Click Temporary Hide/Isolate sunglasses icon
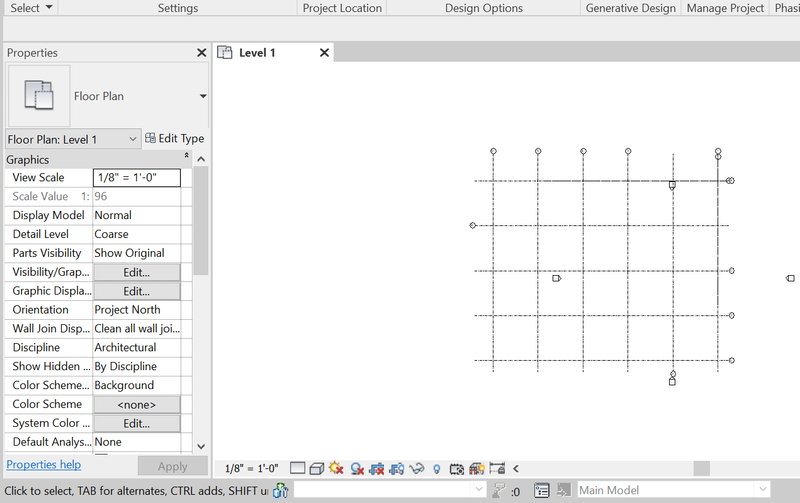This screenshot has width=800, height=503. point(417,468)
